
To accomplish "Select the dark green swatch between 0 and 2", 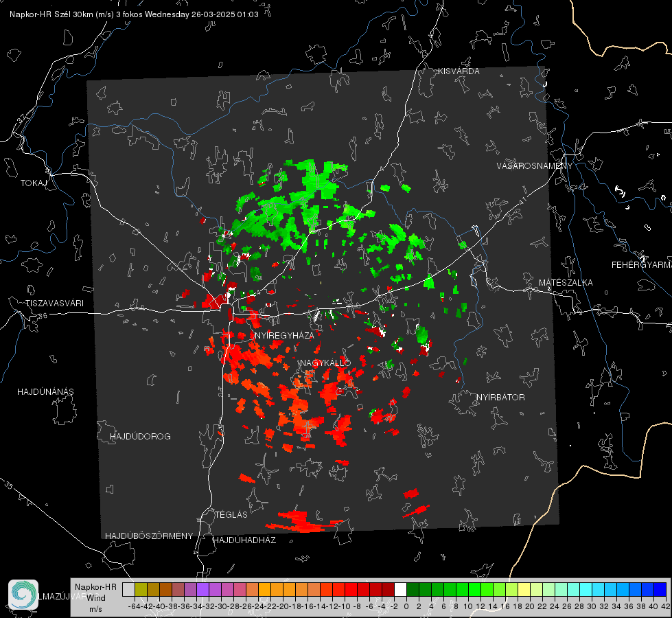I will [x=413, y=589].
